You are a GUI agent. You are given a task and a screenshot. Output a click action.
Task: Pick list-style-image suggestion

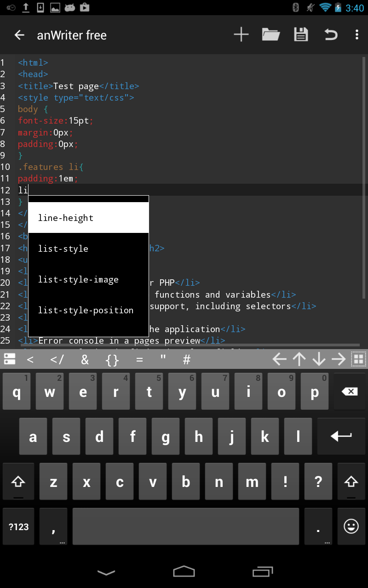click(x=88, y=279)
